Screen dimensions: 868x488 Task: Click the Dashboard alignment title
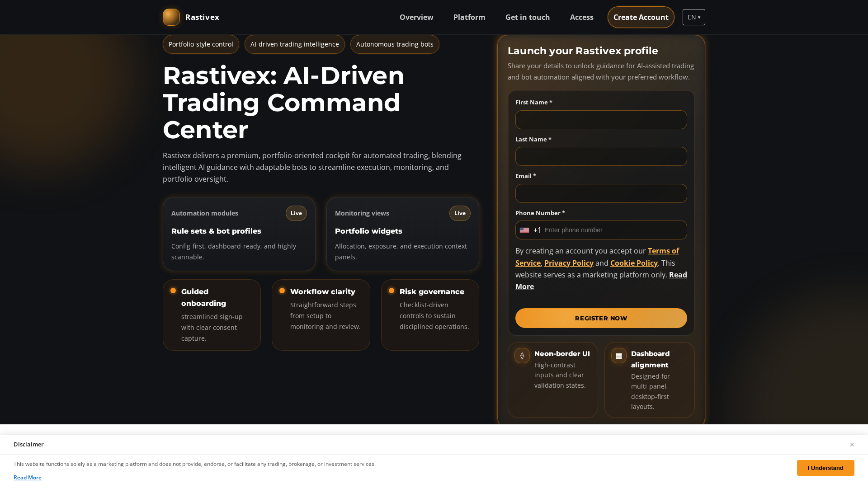(650, 359)
